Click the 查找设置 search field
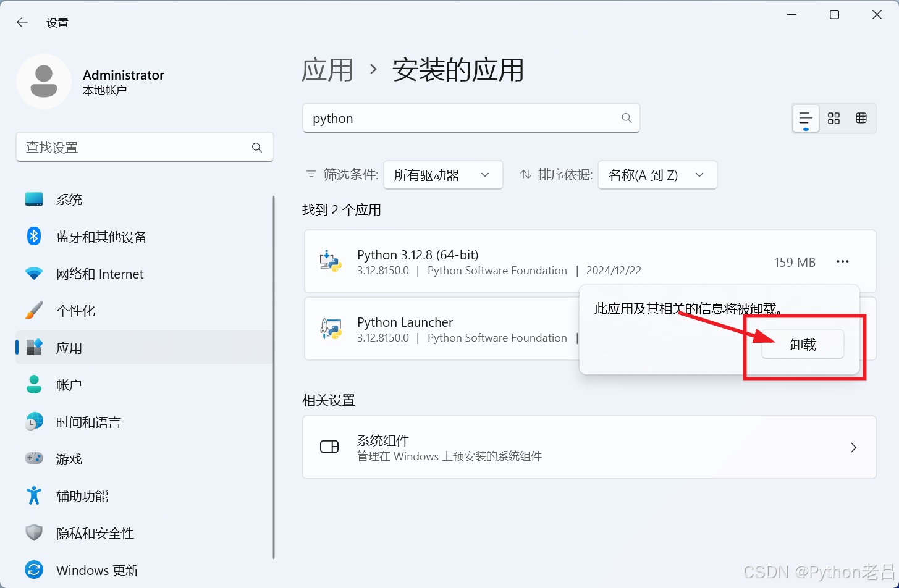899x588 pixels. coord(145,148)
